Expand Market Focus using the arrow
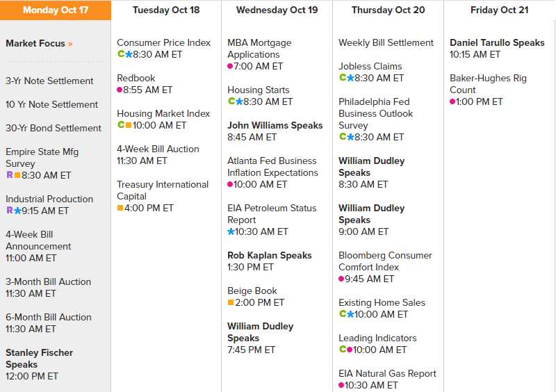 click(70, 44)
